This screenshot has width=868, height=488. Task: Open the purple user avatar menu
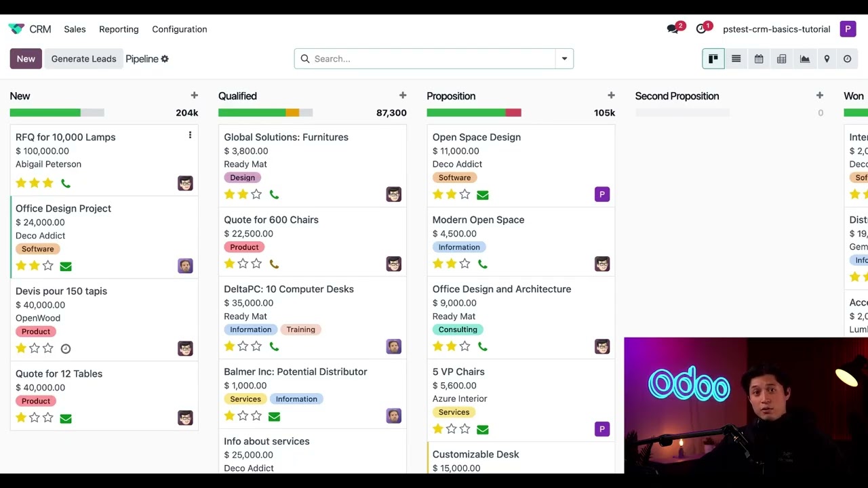point(848,29)
